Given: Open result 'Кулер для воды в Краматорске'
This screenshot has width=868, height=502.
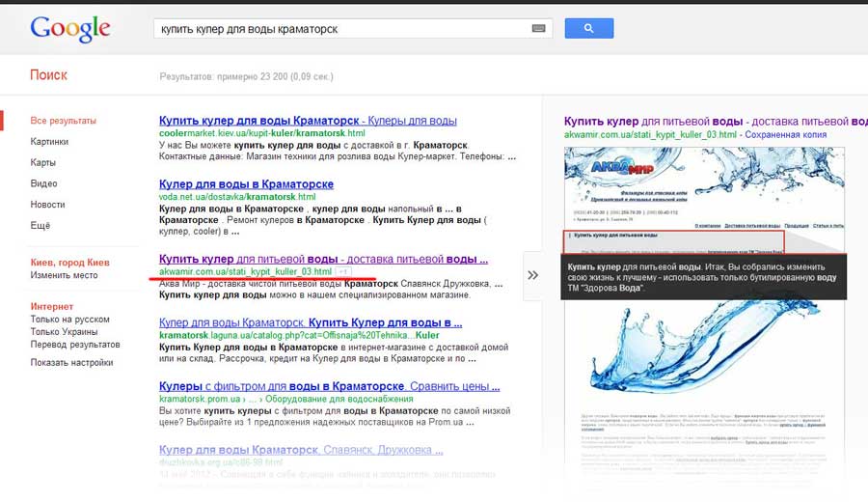Looking at the screenshot, I should pos(246,184).
